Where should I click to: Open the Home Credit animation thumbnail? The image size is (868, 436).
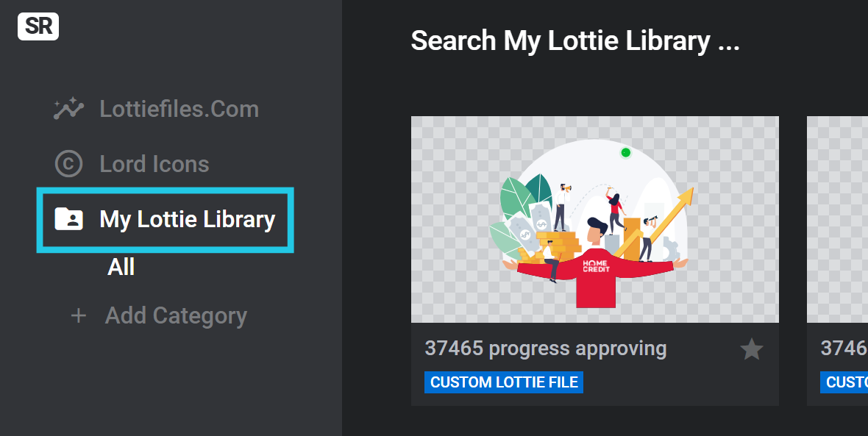point(595,219)
